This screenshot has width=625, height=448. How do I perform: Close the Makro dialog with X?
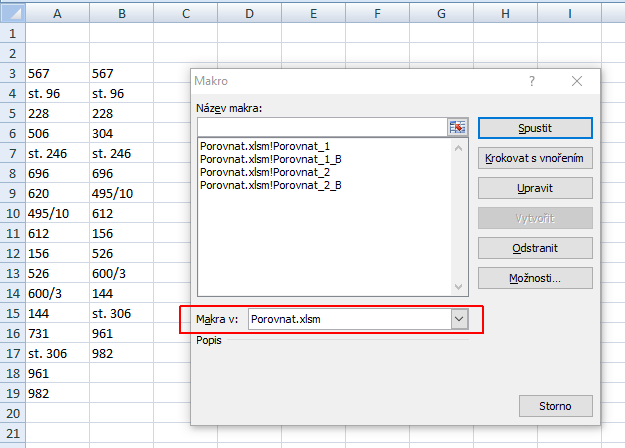pos(576,82)
